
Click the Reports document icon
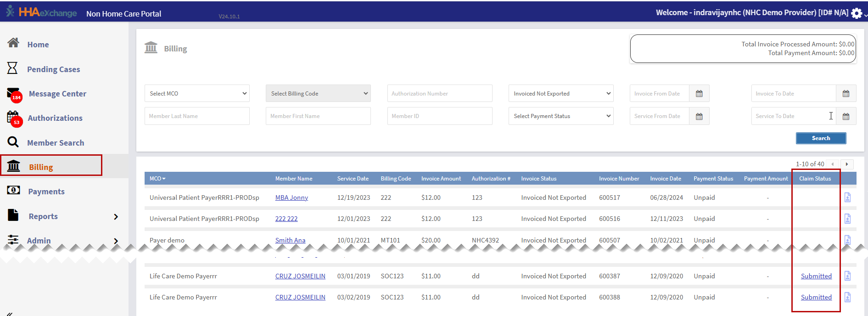coord(13,215)
